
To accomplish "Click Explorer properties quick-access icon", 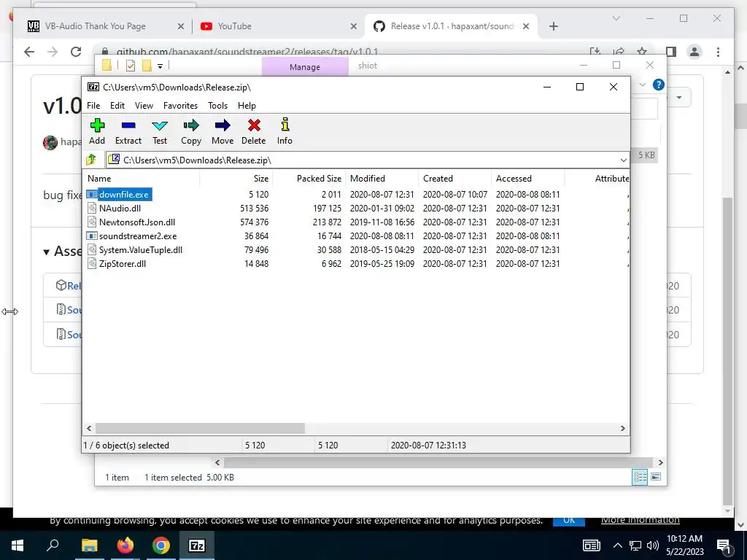I will 130,66.
